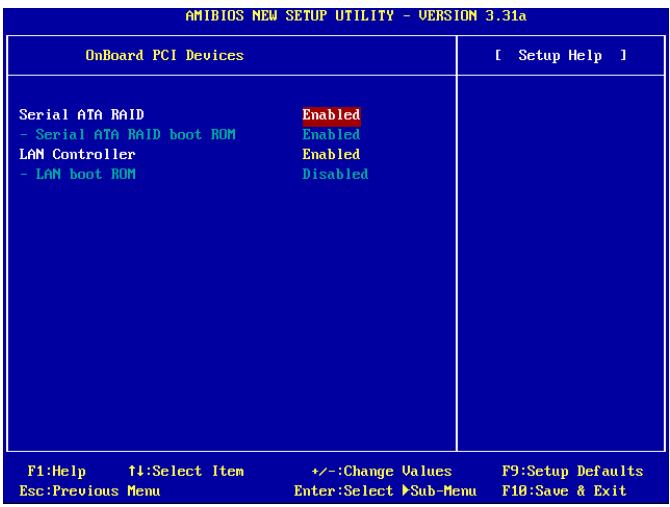Screen dimensions: 670x507
Task: Click the +/-:Change Values hint
Action: (382, 471)
